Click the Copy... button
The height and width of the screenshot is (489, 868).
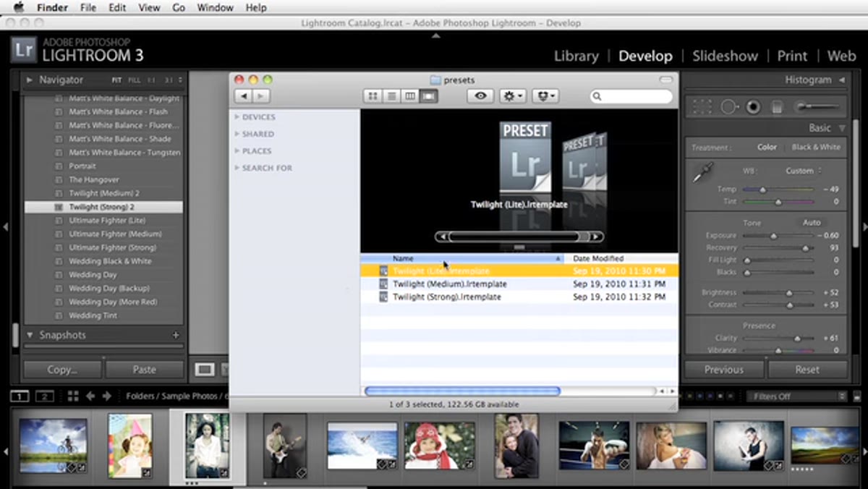pos(62,370)
